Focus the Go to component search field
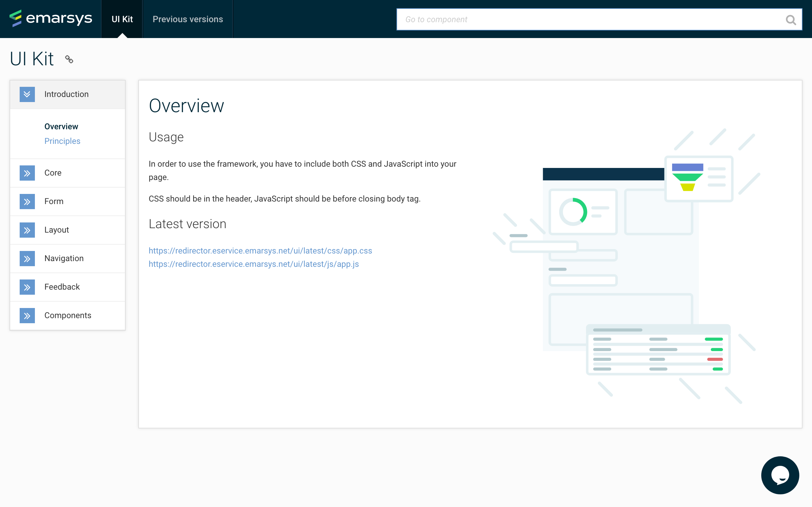 click(587, 19)
